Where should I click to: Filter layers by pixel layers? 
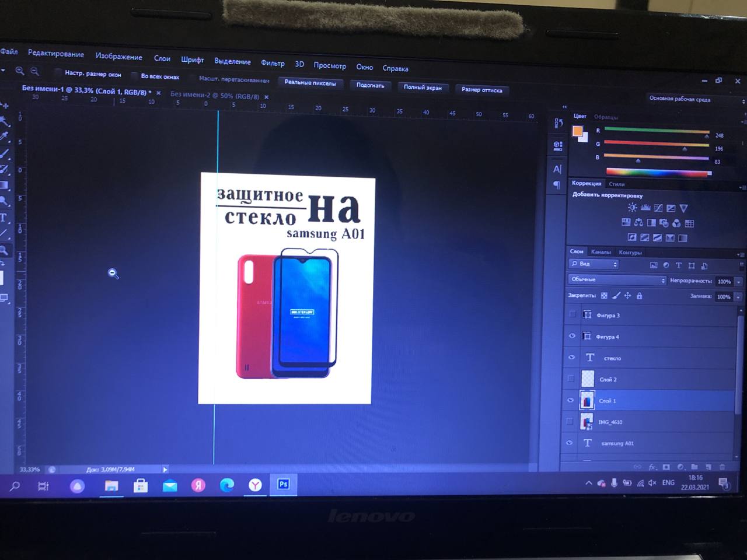pos(654,265)
